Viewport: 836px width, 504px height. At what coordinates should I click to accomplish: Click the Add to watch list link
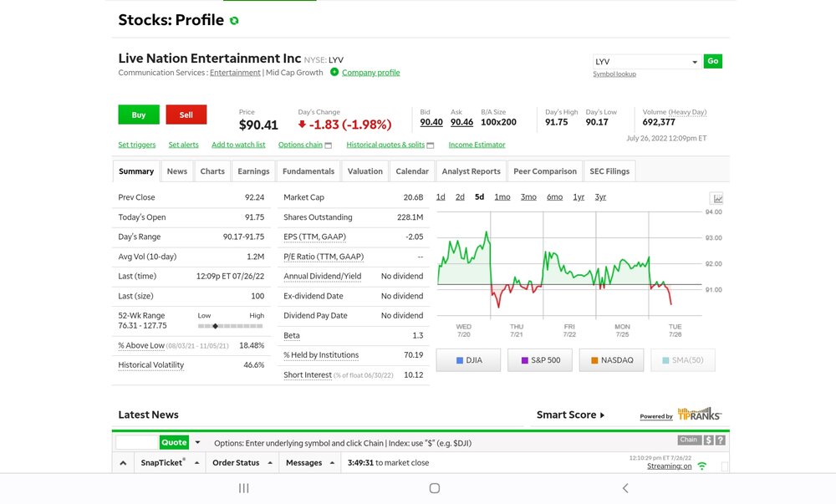pyautogui.click(x=238, y=145)
